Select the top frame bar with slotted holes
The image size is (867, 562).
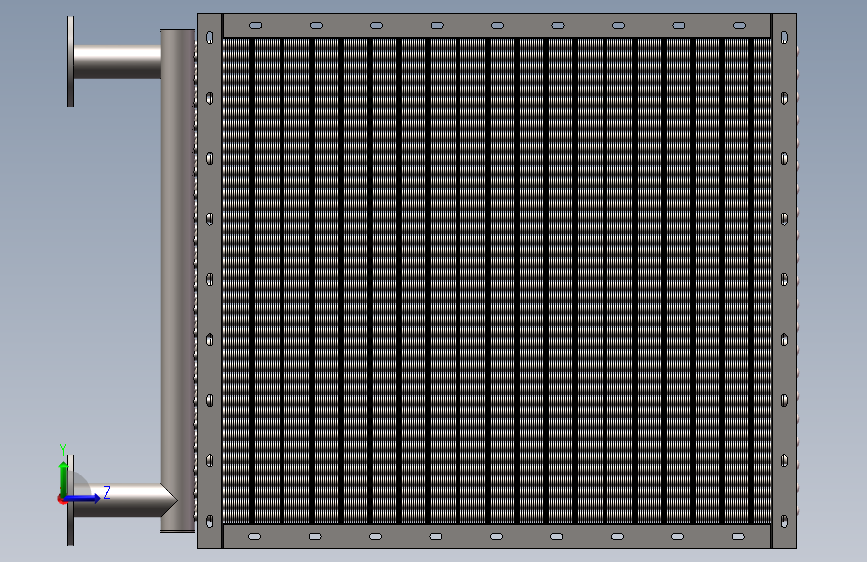[x=497, y=25]
